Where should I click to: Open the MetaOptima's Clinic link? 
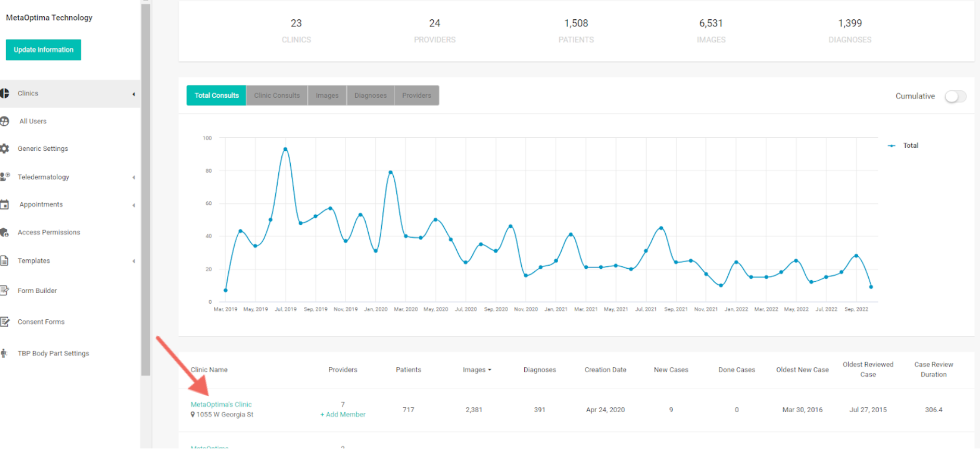(x=221, y=404)
